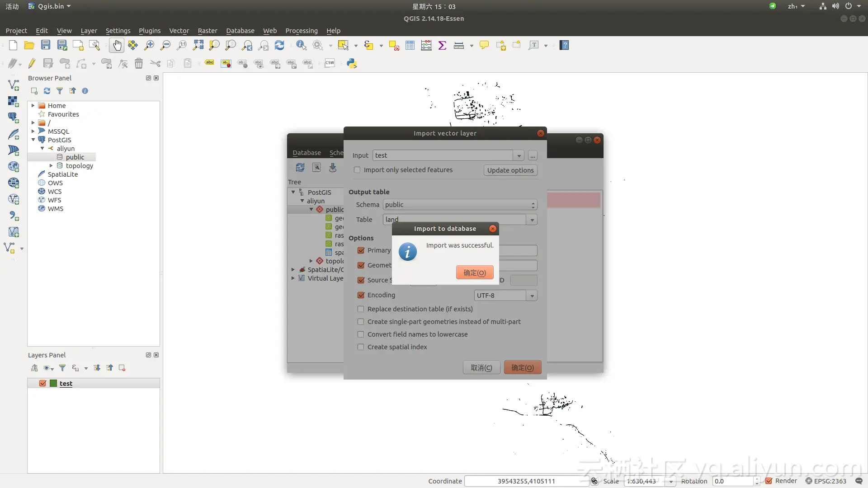Enable Create spatial index option
The width and height of the screenshot is (868, 488).
click(x=361, y=347)
